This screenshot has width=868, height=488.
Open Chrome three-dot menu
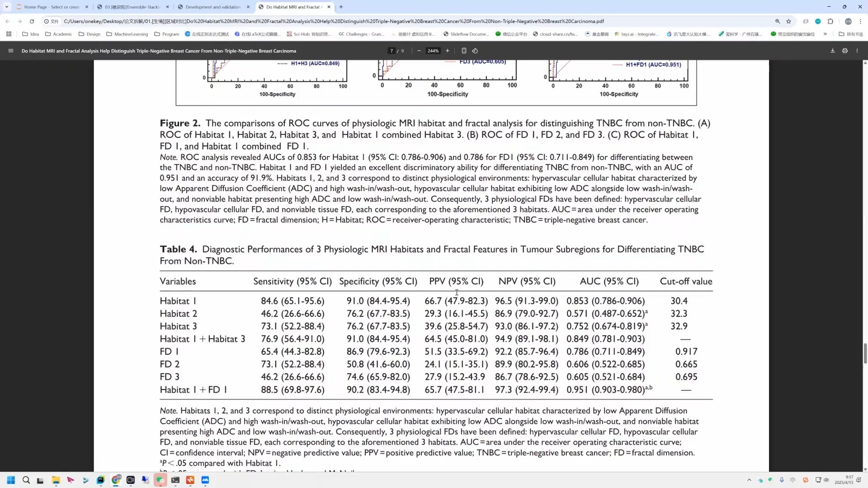860,21
